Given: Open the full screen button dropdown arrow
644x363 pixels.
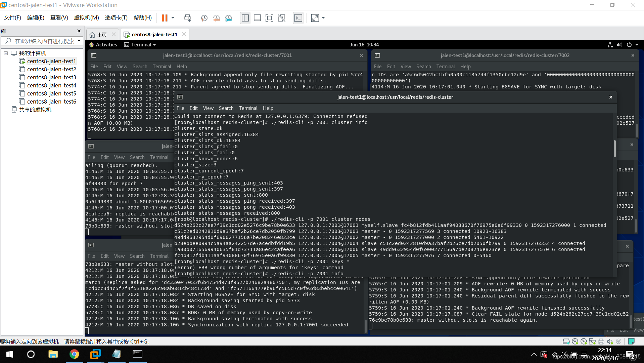Looking at the screenshot, I should pyautogui.click(x=322, y=18).
